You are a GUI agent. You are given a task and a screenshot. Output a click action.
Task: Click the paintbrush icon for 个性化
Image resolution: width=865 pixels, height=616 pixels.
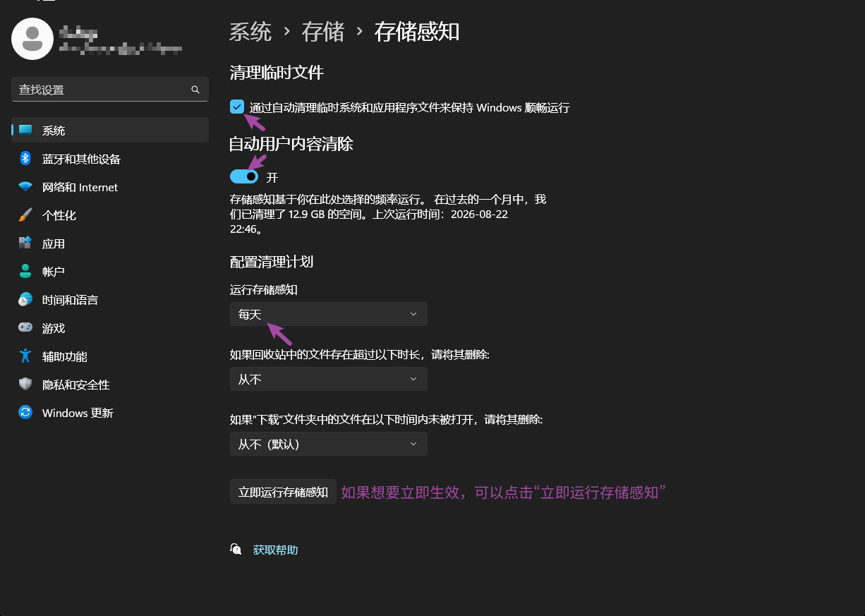[25, 215]
